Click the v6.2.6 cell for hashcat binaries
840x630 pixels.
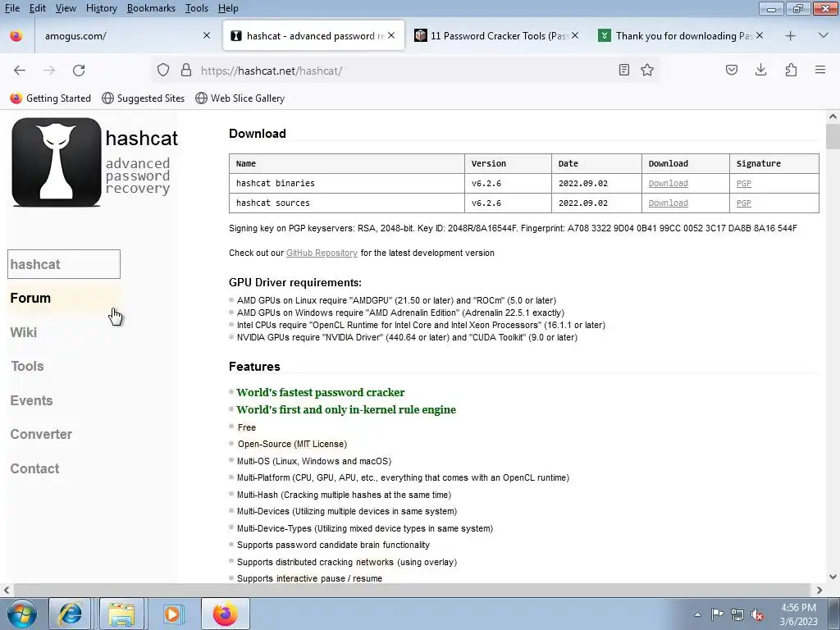coord(508,183)
